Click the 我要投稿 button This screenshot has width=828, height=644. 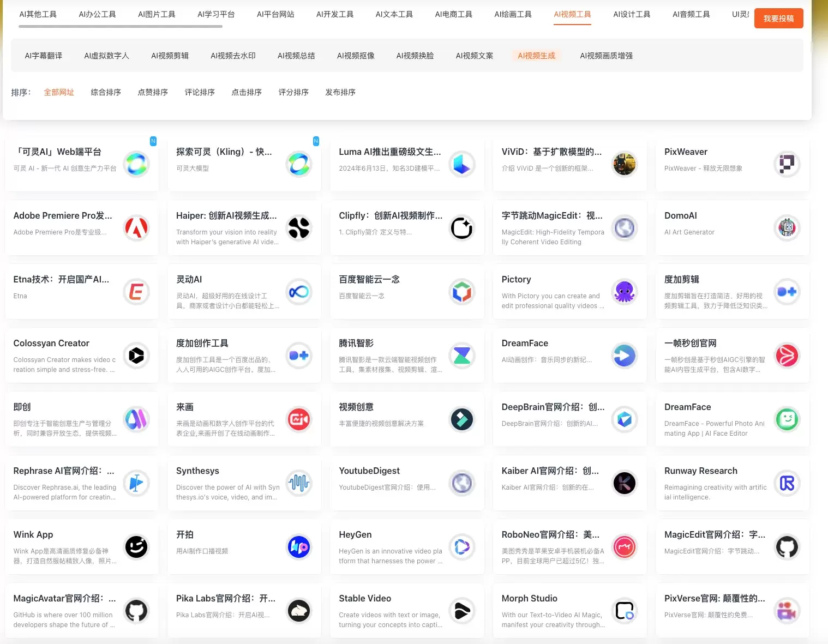pos(779,19)
